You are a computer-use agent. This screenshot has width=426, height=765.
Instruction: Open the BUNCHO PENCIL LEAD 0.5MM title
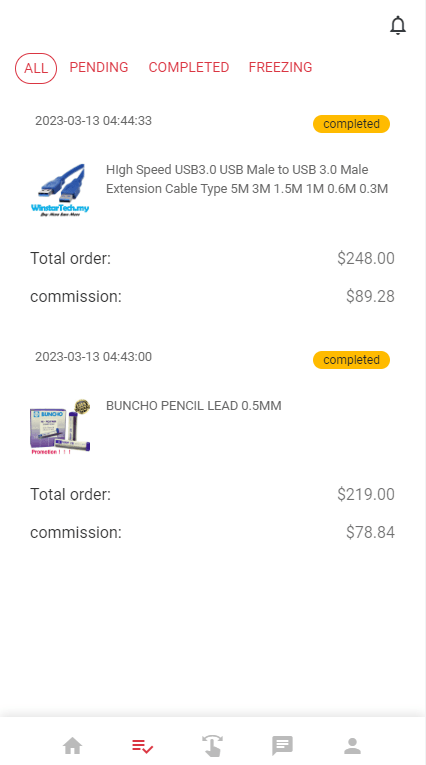[194, 406]
